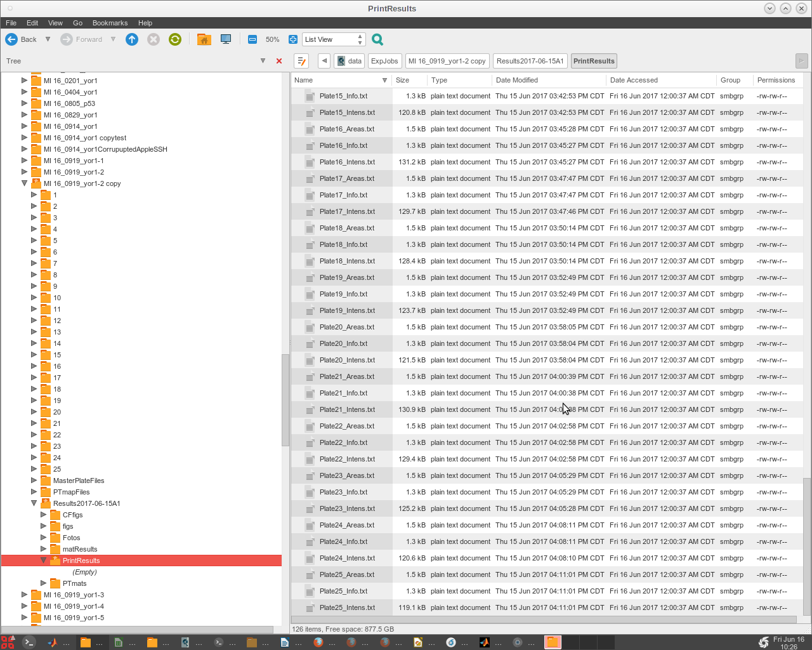Open the View menu
Screen dimensions: 812x650
pos(55,23)
